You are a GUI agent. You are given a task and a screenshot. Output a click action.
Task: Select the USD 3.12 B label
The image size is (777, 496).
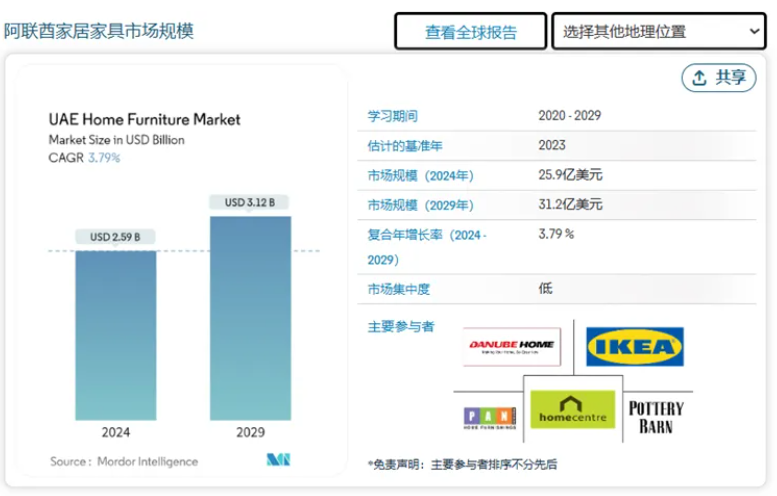pyautogui.click(x=250, y=203)
